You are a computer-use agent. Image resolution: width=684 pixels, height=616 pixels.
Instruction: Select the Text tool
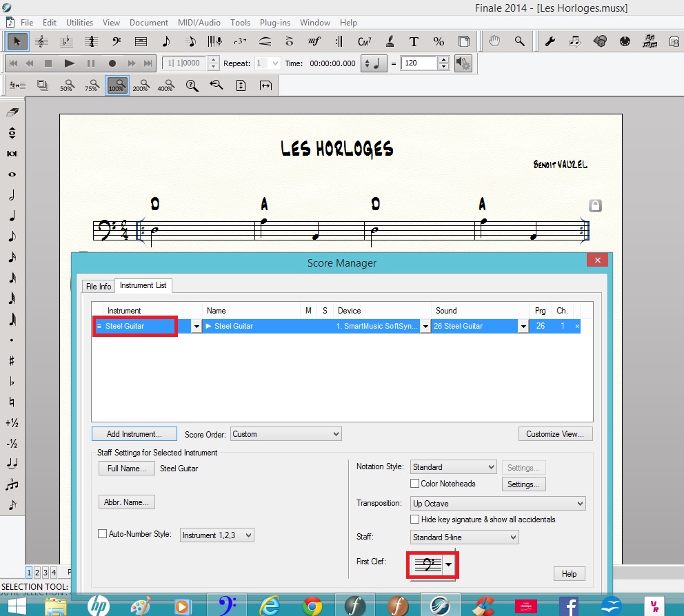[414, 41]
